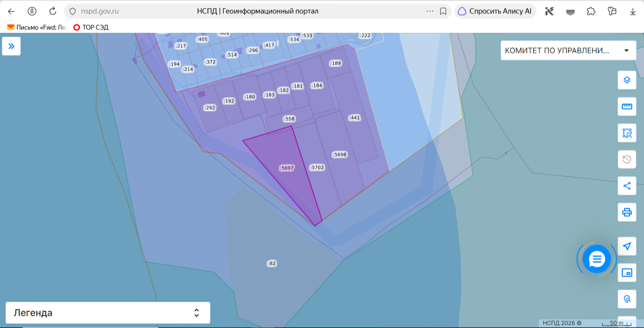Select parcel label :5698
644x328 pixels.
(339, 154)
